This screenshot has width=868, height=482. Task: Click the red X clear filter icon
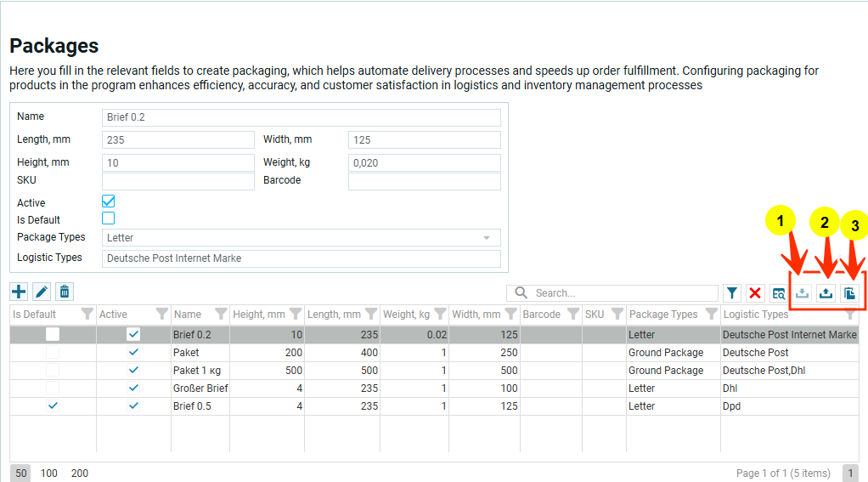[755, 293]
